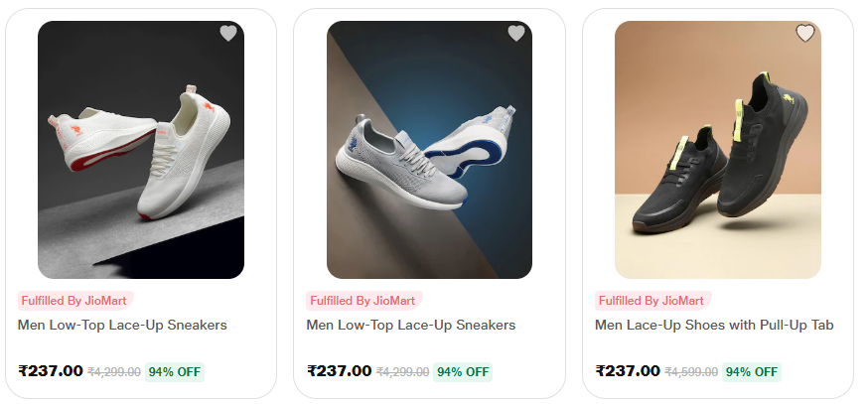This screenshot has height=404, width=868.
Task: Open Men Low-Top Lace-Up Sneakers title under grey shoes
Action: (x=411, y=325)
